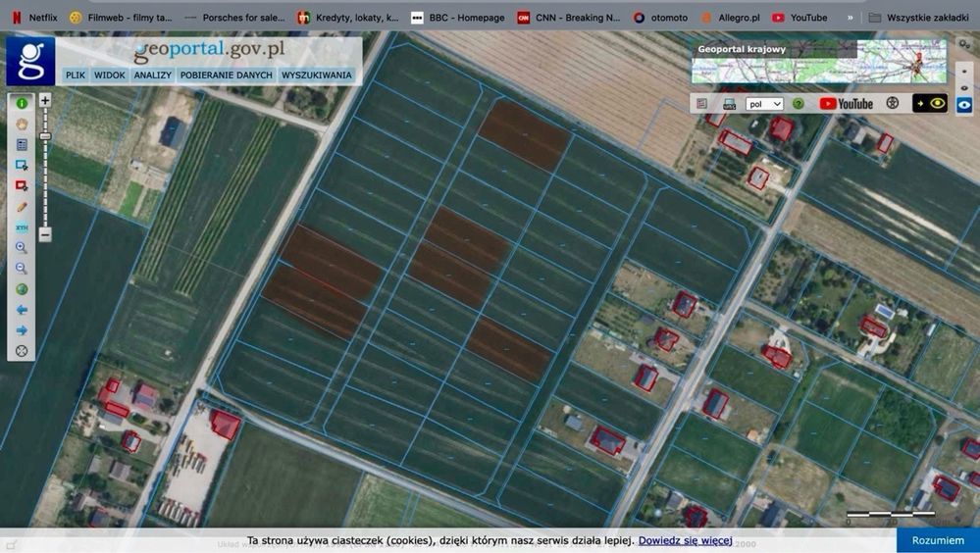This screenshot has width=980, height=553.
Task: Open the CNN - Breaking News bookmark
Action: coord(569,18)
